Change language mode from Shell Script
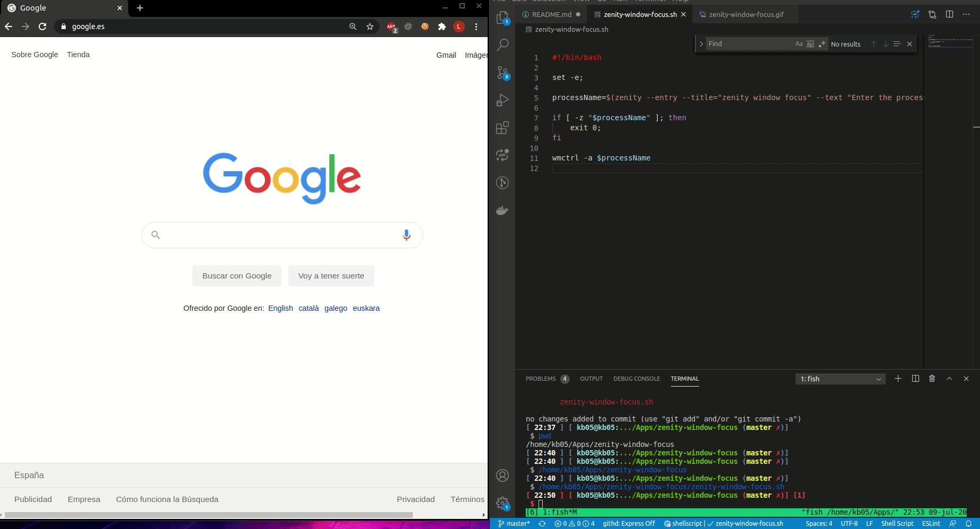The image size is (980, 529). (897, 524)
